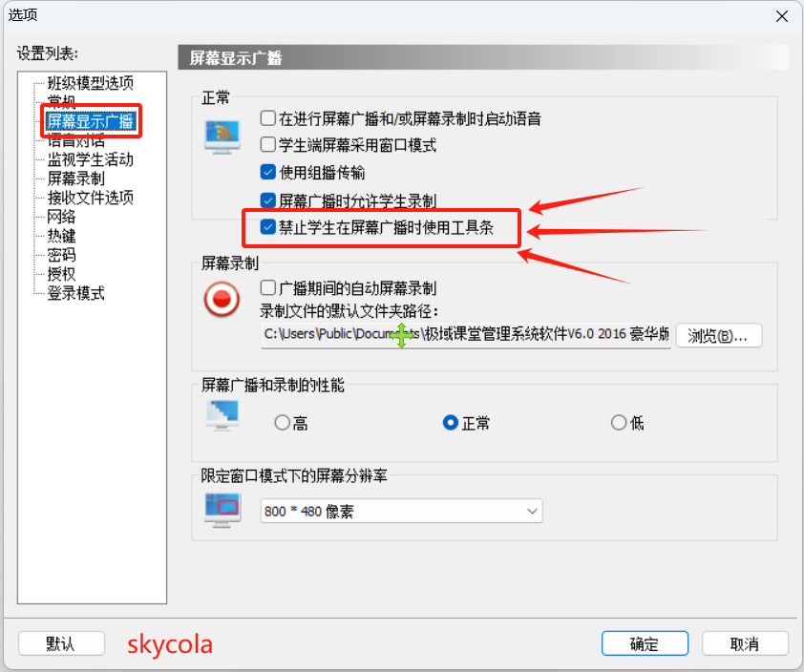Viewport: 804px width, 672px height.
Task: Open 监视学生活动 settings item
Action: tap(91, 159)
